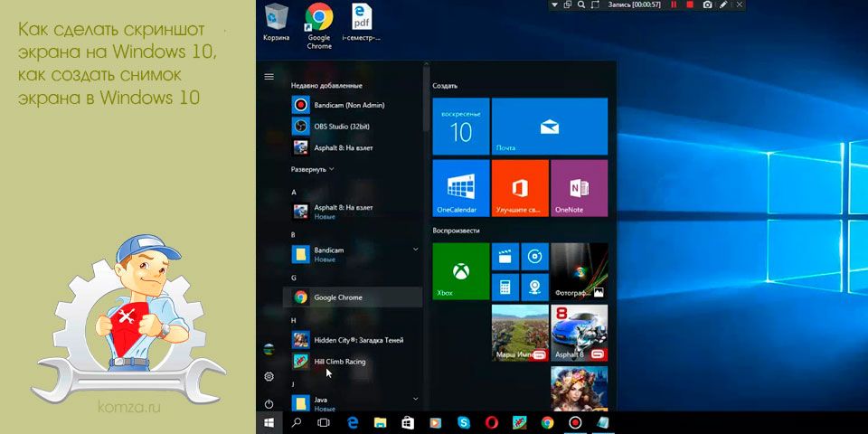Open Asphalt 8 listed under letter A

[x=352, y=212]
